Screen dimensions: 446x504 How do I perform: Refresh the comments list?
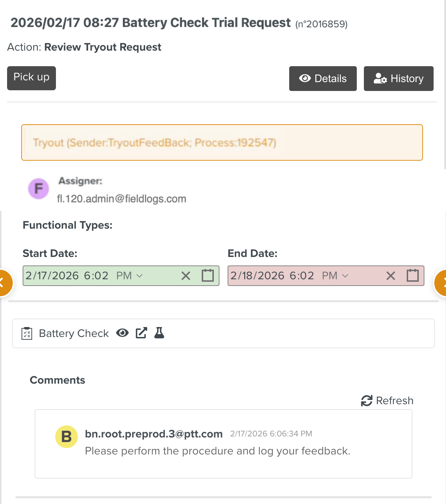(x=387, y=400)
